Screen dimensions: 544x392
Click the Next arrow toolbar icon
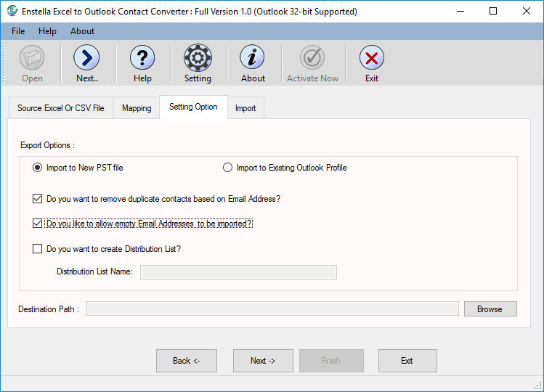coord(86,58)
